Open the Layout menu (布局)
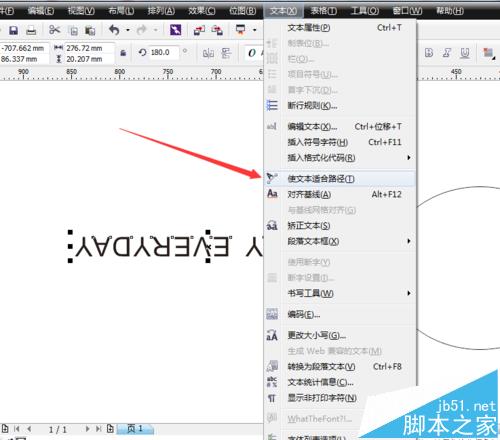 click(x=121, y=11)
